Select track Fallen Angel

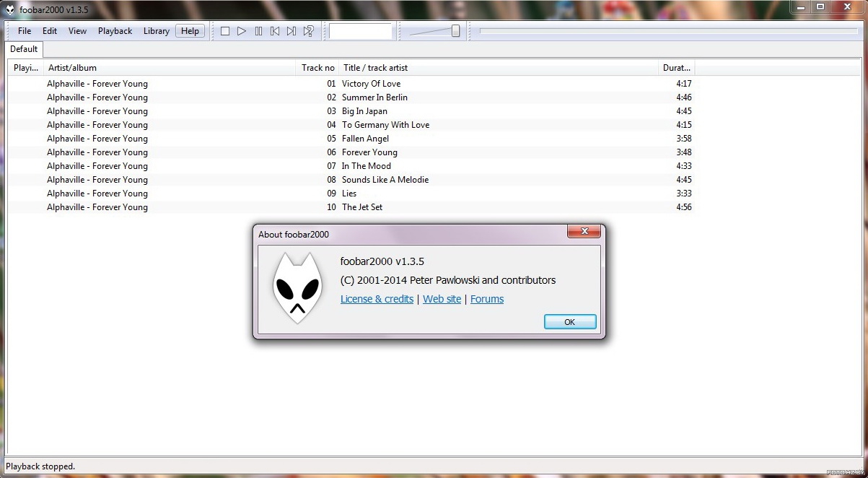pos(365,139)
